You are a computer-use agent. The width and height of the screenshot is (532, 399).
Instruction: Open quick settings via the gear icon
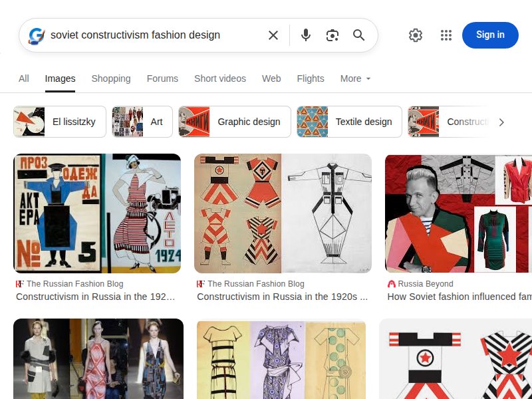(416, 35)
